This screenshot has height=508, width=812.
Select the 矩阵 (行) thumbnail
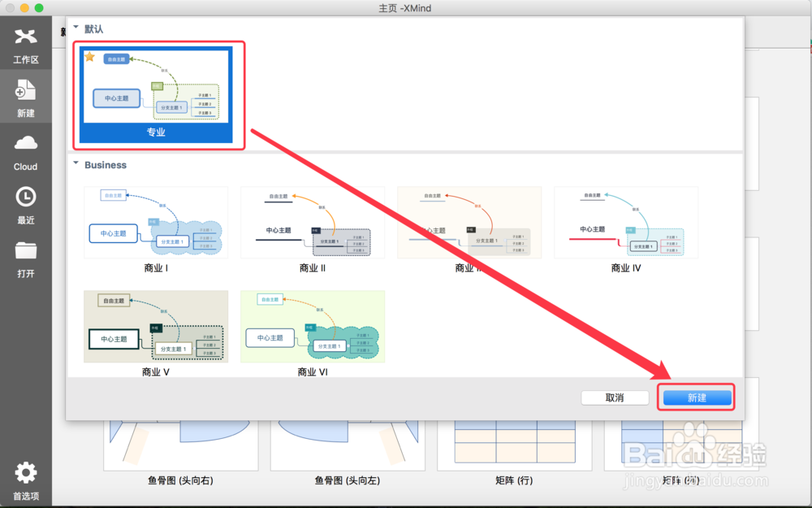(514, 443)
